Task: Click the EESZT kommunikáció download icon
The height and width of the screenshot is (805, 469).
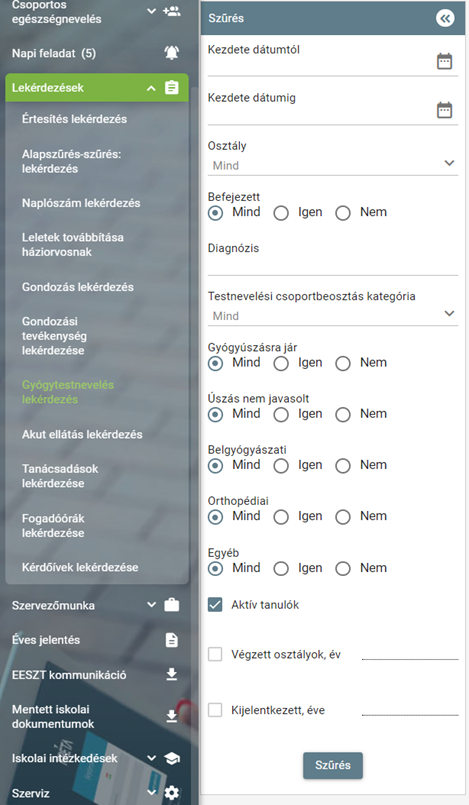Action: [x=171, y=675]
